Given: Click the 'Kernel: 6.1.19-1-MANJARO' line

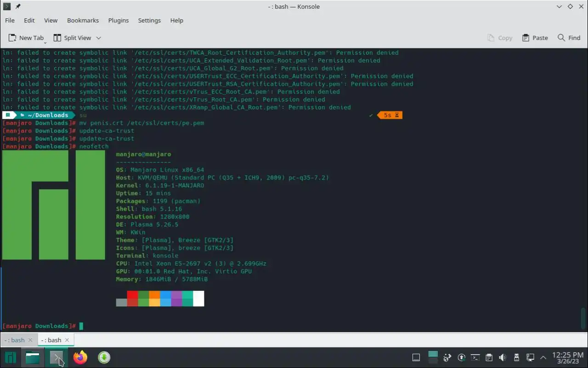Looking at the screenshot, I should pyautogui.click(x=160, y=185).
